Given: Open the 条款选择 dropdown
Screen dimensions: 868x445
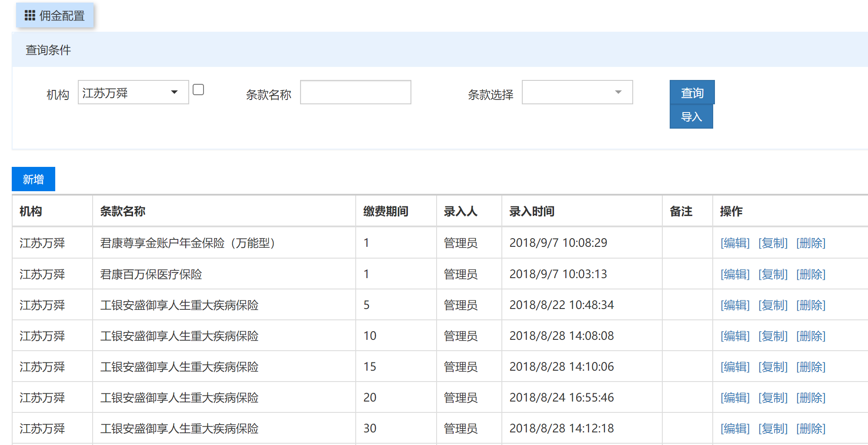Looking at the screenshot, I should 577,93.
